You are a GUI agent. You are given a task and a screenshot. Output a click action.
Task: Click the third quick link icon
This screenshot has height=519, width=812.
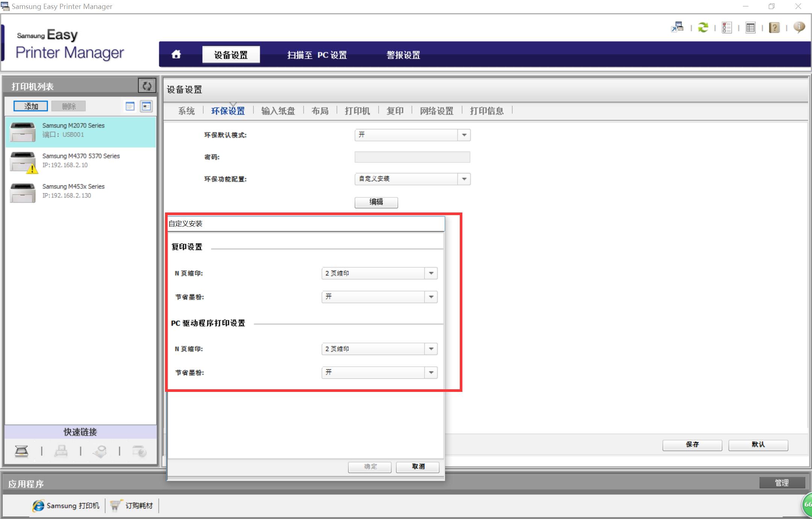pos(100,451)
